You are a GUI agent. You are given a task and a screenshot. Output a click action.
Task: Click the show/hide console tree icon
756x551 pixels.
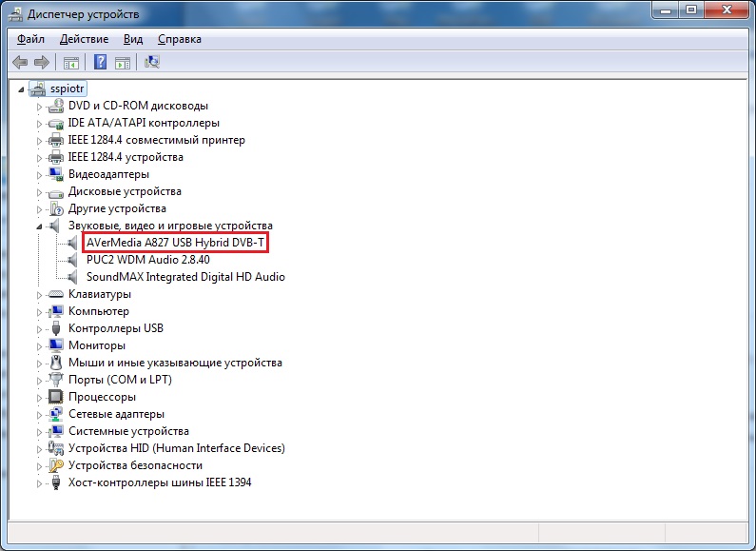(70, 63)
